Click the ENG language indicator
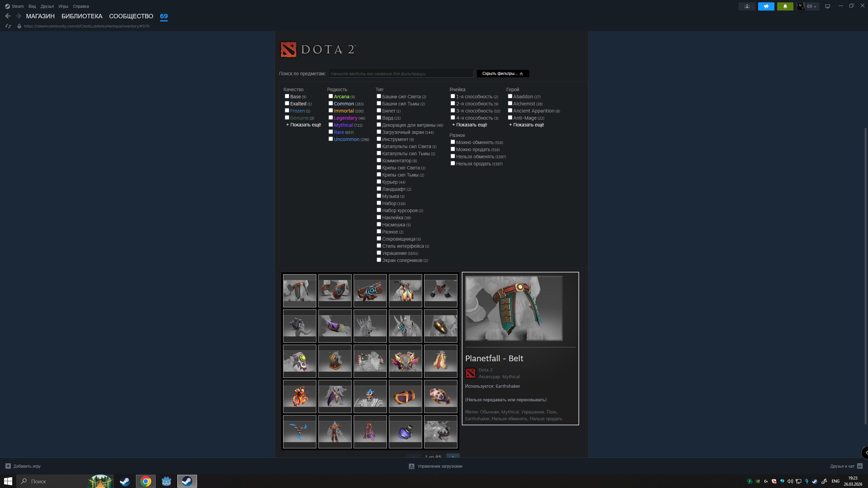The width and height of the screenshot is (868, 488). (835, 481)
